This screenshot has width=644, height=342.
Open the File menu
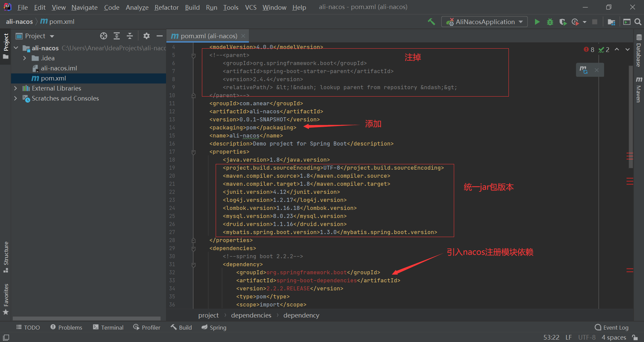coord(22,7)
